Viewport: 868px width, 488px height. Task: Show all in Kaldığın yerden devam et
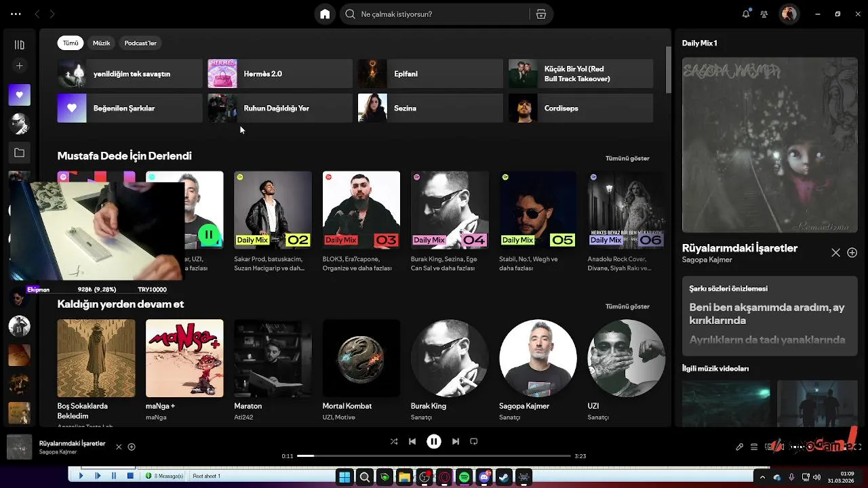point(627,306)
